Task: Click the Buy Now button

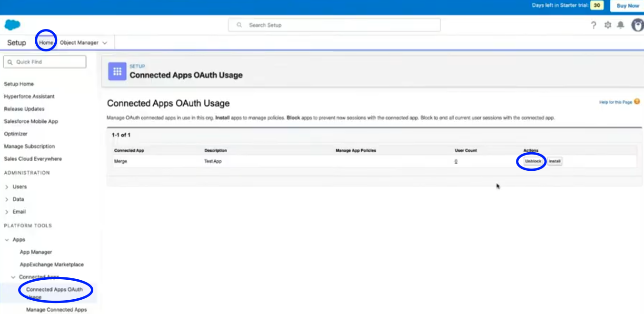Action: [x=627, y=6]
